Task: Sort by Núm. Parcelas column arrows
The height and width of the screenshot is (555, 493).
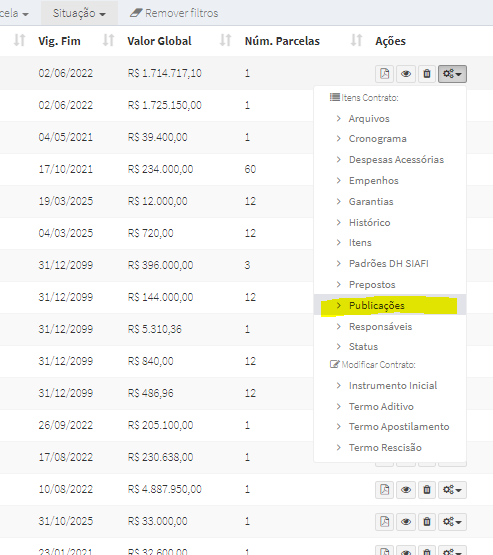Action: pos(356,40)
